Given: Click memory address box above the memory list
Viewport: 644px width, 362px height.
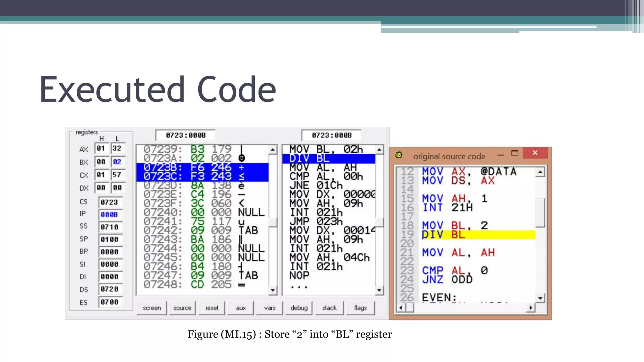Looking at the screenshot, I should pyautogui.click(x=186, y=135).
